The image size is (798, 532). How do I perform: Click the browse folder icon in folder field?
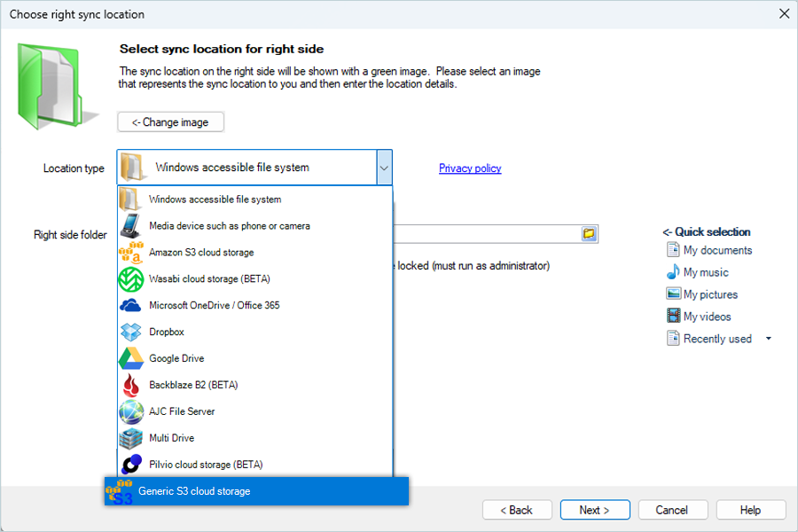point(589,234)
